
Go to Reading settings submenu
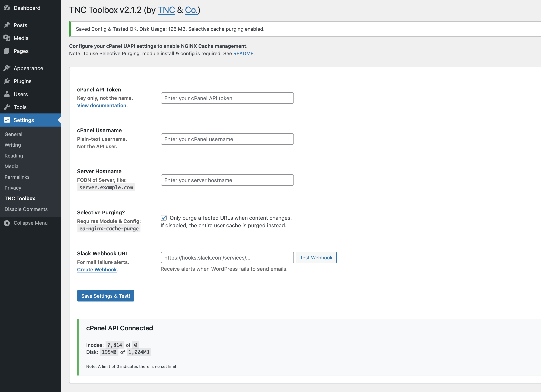(x=14, y=156)
